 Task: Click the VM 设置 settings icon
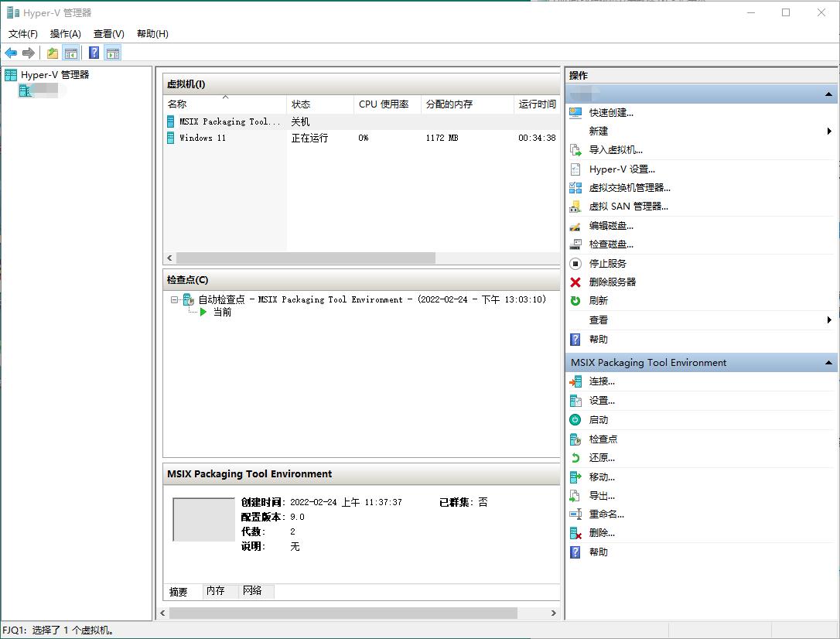(x=575, y=401)
